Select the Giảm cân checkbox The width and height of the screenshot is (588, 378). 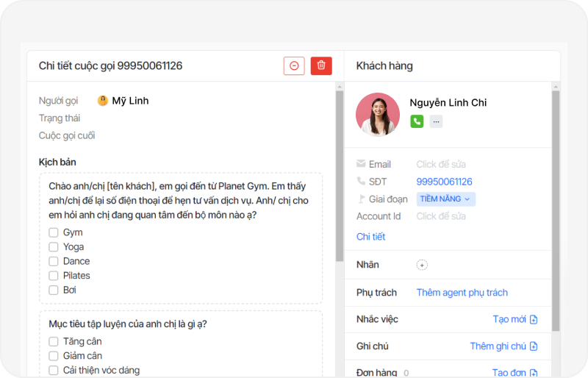tap(54, 356)
